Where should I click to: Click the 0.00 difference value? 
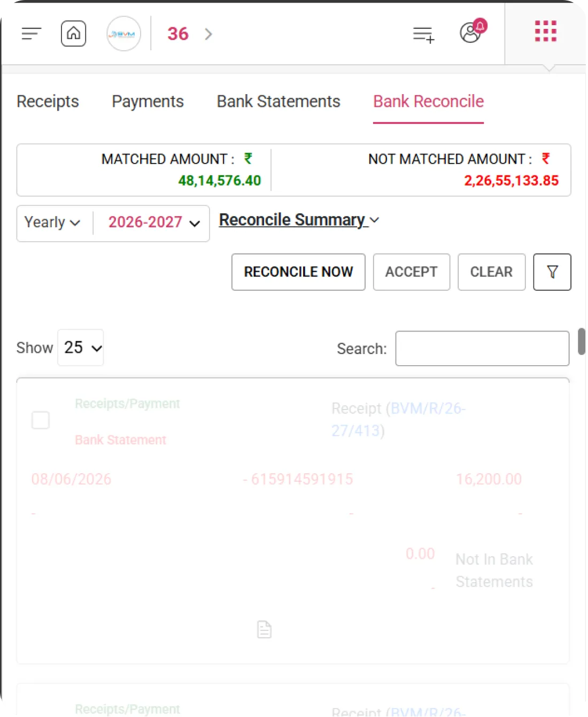coord(420,554)
